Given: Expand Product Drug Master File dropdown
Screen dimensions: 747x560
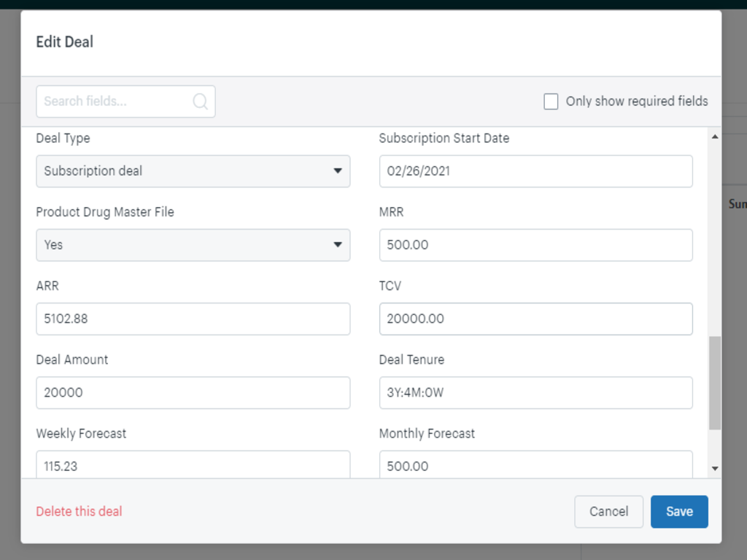Looking at the screenshot, I should 193,245.
